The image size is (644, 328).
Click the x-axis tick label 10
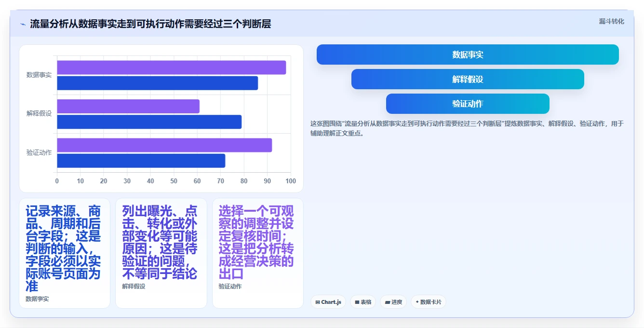(80, 181)
